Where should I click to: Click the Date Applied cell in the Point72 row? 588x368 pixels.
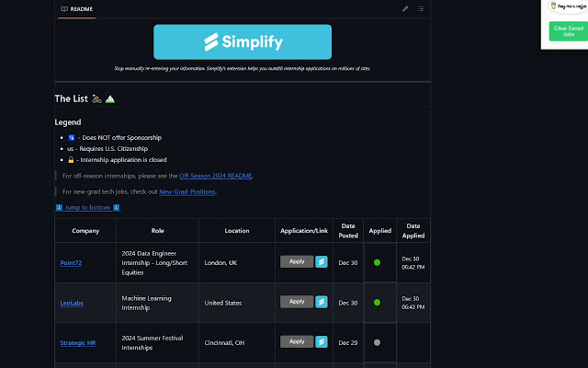413,262
